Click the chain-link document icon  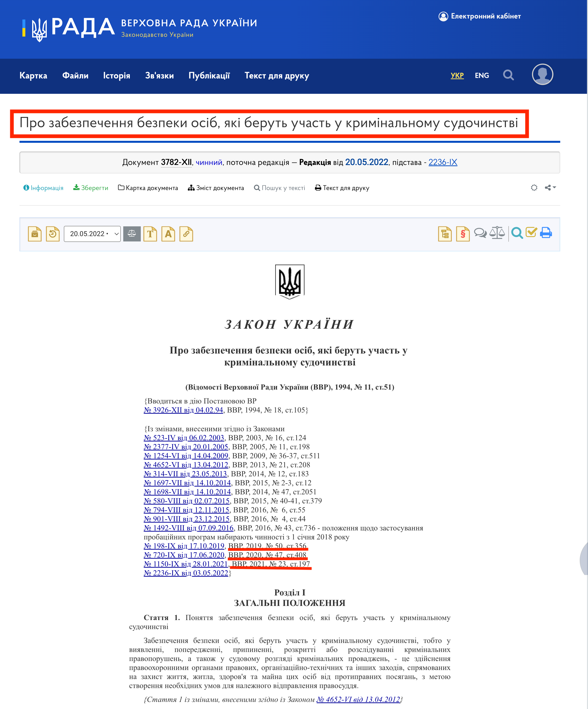186,234
